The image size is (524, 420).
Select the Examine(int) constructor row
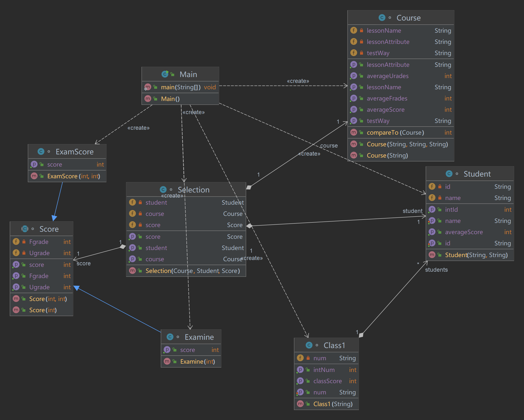(197, 361)
